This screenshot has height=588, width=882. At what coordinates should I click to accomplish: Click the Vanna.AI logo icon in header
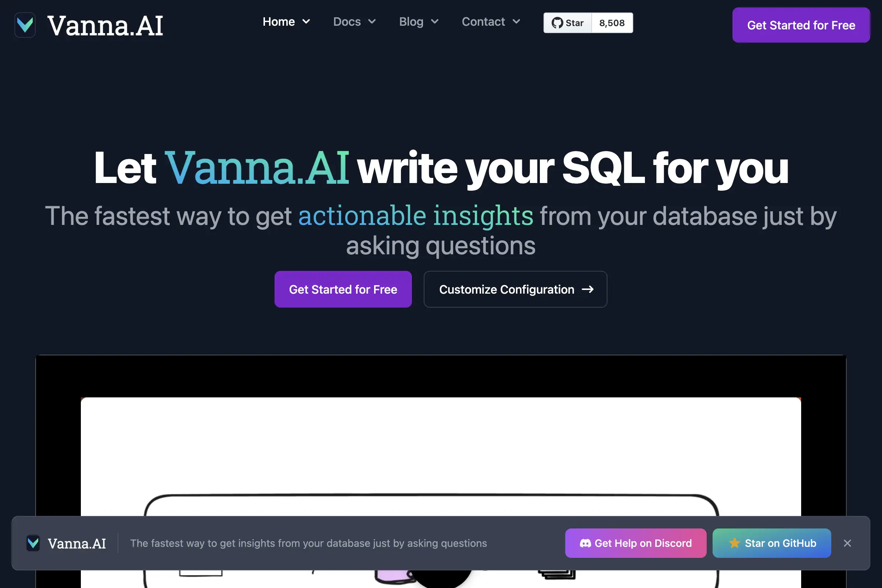25,25
